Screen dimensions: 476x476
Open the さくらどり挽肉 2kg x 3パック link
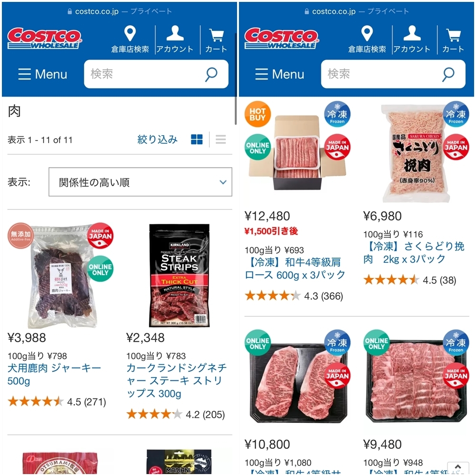click(x=414, y=253)
